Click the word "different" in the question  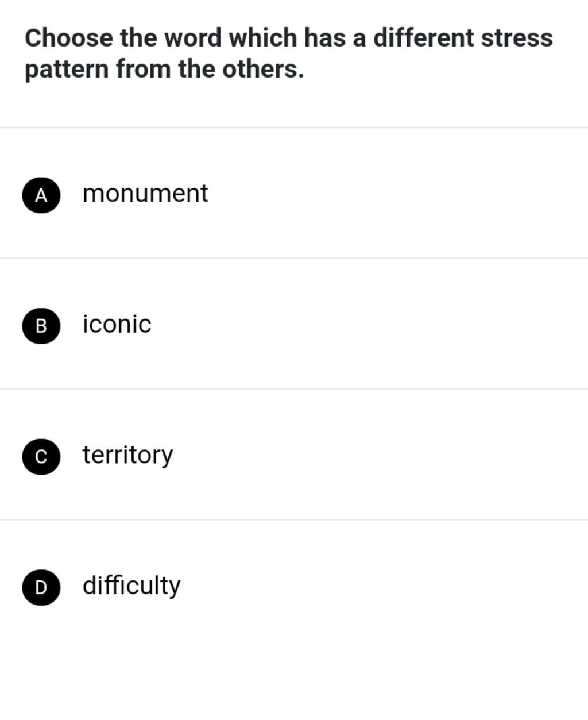[x=423, y=38]
